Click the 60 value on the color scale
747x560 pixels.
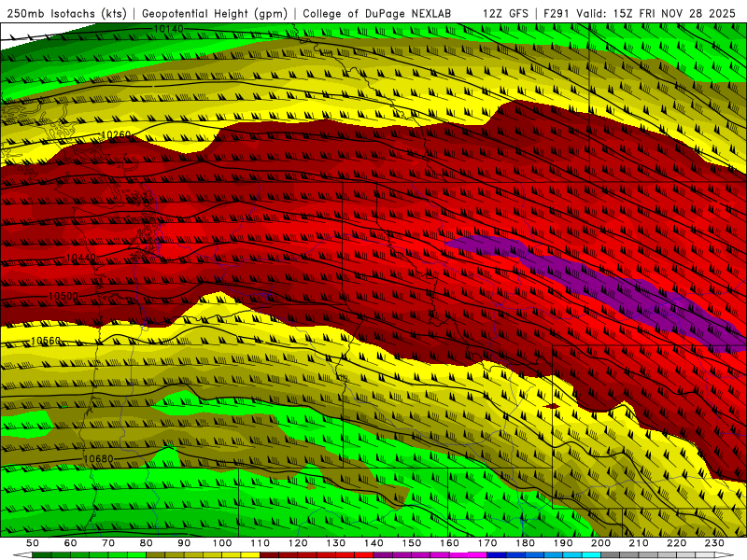70,543
